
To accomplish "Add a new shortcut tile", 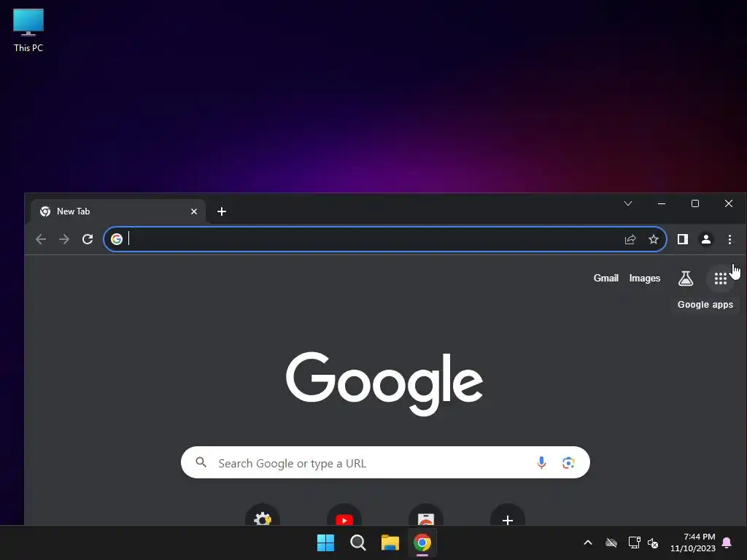I will point(508,516).
